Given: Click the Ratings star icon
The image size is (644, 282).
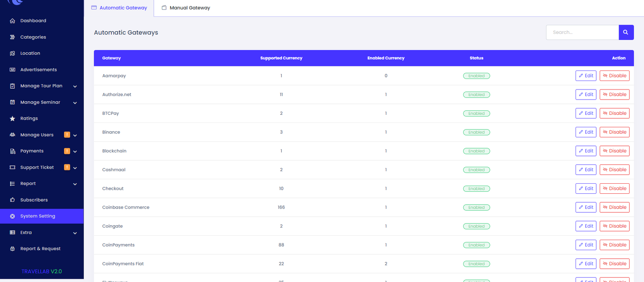Looking at the screenshot, I should pos(12,118).
